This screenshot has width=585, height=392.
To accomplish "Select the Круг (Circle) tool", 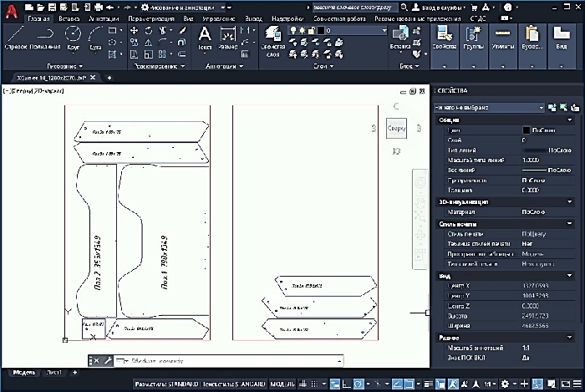I will click(73, 37).
